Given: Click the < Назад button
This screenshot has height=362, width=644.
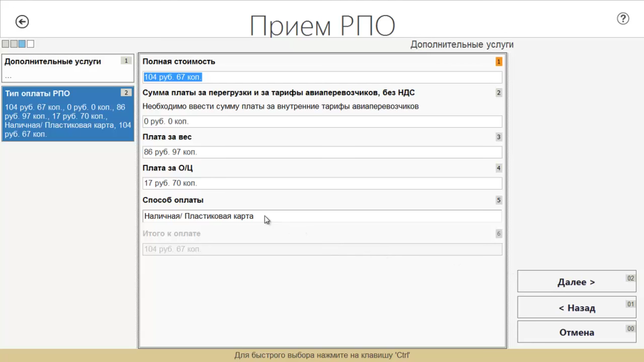Looking at the screenshot, I should [576, 308].
